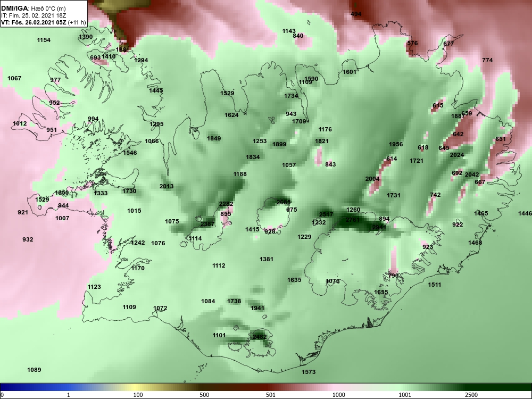
Task: Click the yellow section of the legend bar
Action: 134,387
